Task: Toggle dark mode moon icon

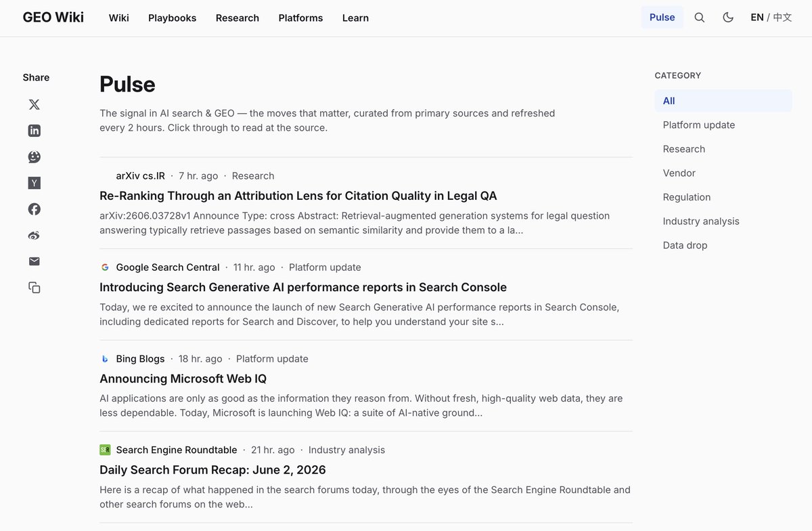Action: (728, 18)
